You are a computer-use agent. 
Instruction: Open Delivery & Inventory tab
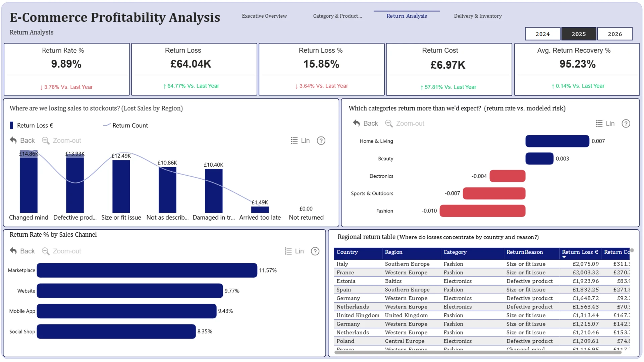[x=478, y=16]
